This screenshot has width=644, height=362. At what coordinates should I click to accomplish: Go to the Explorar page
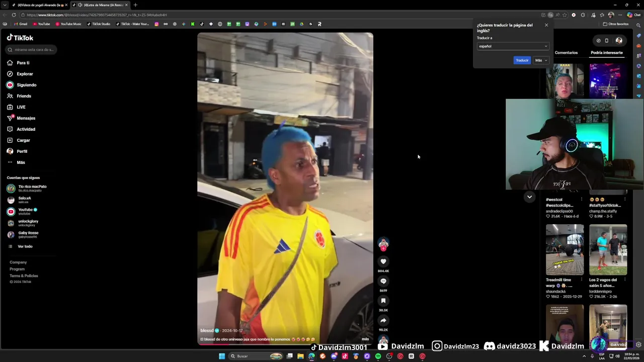(x=25, y=74)
